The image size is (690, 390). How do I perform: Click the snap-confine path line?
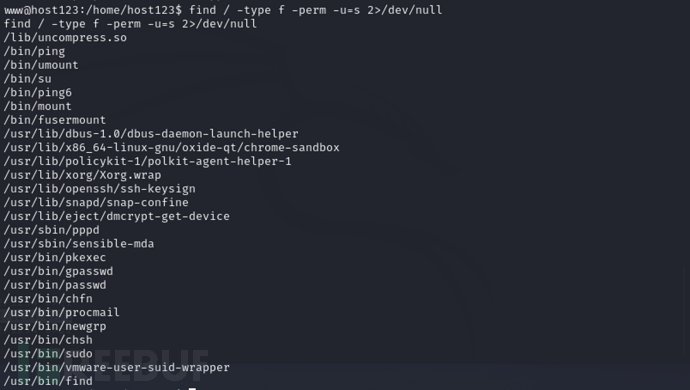click(x=96, y=202)
